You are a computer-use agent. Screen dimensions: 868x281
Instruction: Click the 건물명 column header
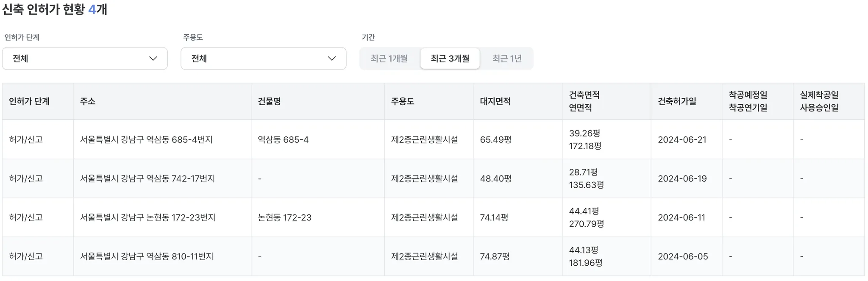269,101
